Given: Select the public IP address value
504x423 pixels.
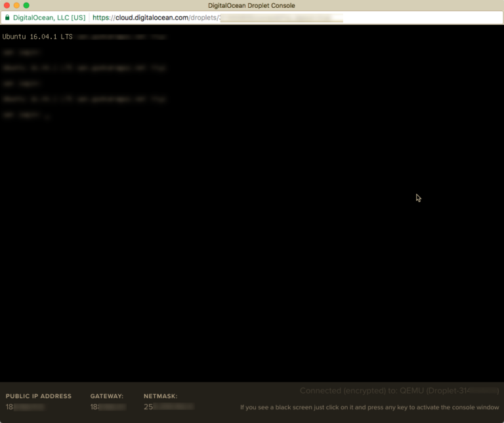Looking at the screenshot, I should (x=25, y=407).
